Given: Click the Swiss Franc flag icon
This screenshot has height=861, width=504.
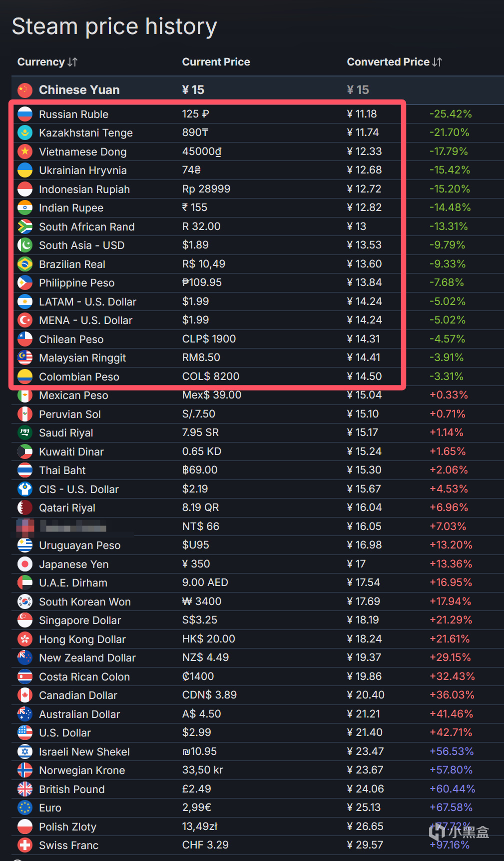Looking at the screenshot, I should point(25,845).
